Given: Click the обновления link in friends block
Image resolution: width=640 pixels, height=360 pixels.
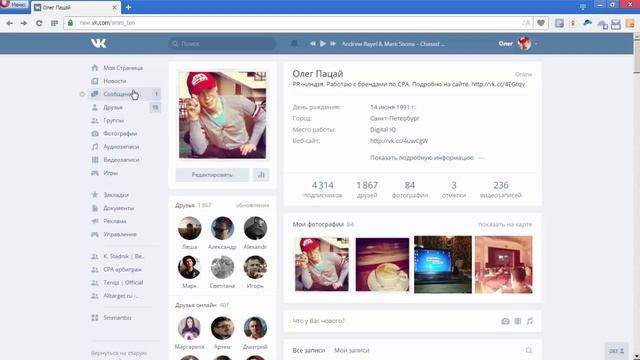Looking at the screenshot, I should 252,205.
